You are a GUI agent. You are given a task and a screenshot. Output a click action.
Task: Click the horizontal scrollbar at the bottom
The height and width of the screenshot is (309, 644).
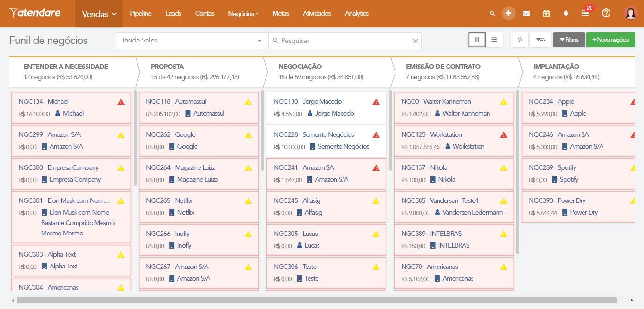coord(317,300)
